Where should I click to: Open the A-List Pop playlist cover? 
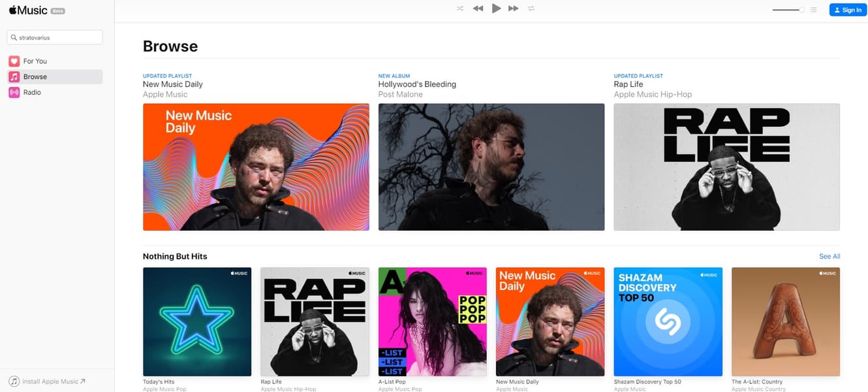pyautogui.click(x=433, y=321)
